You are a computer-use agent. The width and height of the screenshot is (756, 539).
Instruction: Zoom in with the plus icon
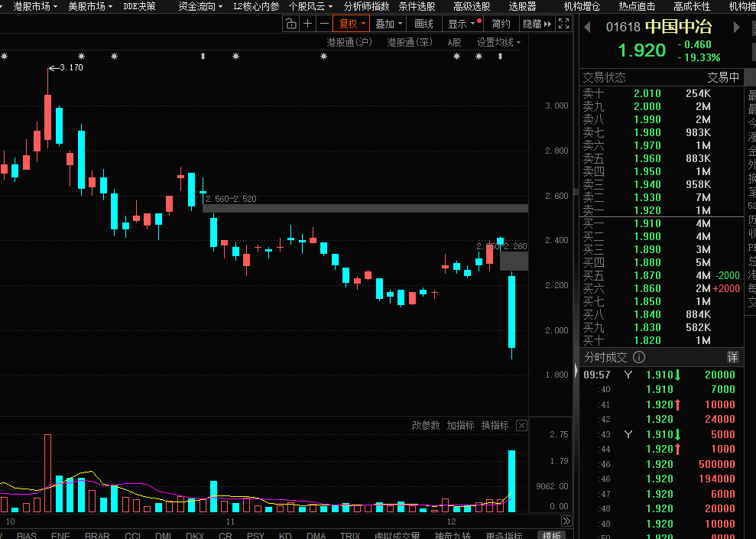coord(307,24)
